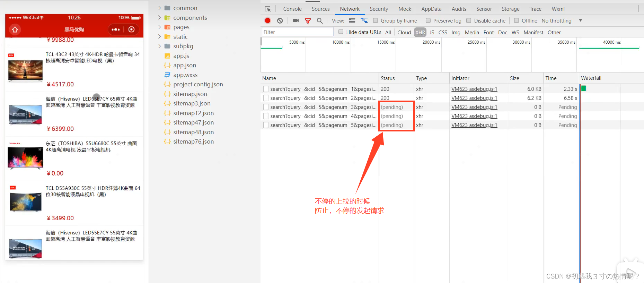The image size is (644, 283).
Task: Open app.js file in tree
Action: [181, 56]
